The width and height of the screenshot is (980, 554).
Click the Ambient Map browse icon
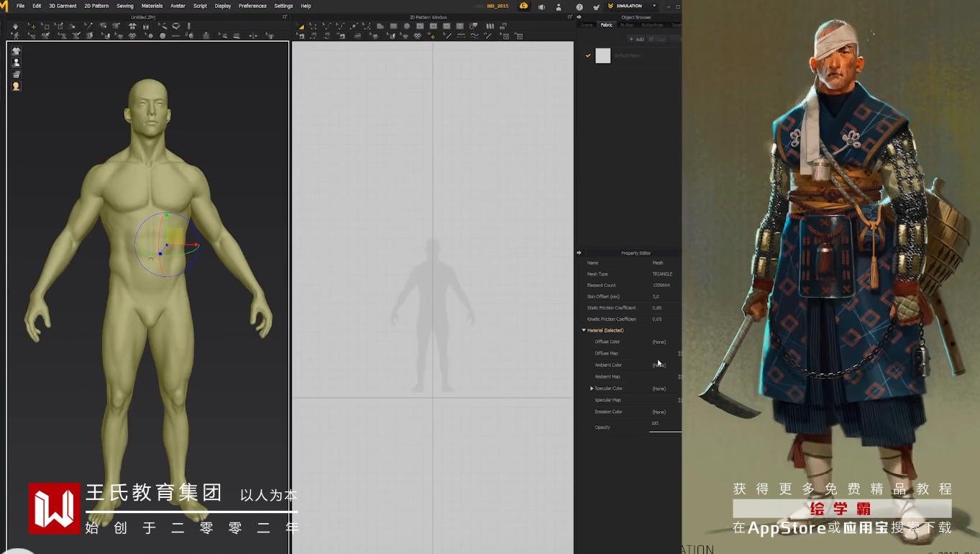pos(679,376)
